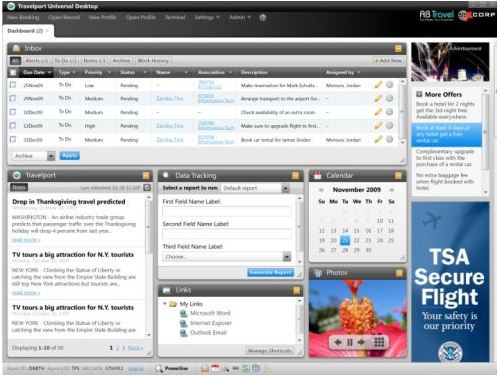Click the First Field Name Label input box
The image size is (497, 376).
coord(226,212)
